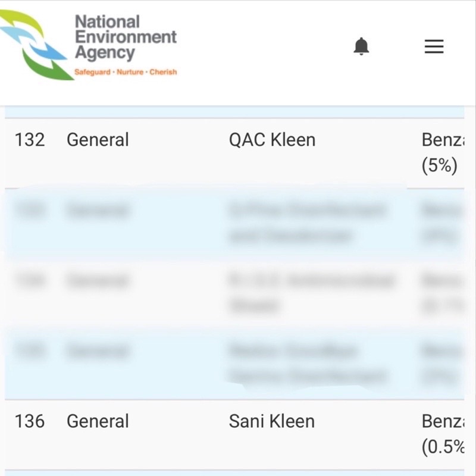Select the General category in row 136
The image size is (476, 476).
98,421
